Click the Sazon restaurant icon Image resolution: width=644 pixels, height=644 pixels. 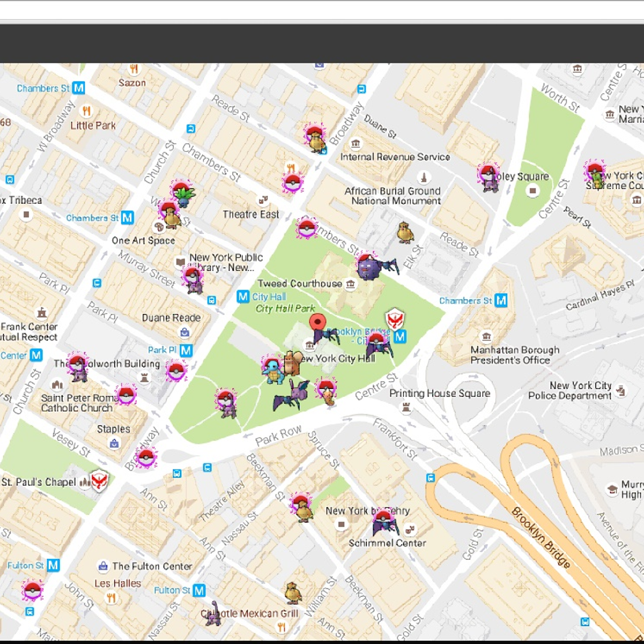[134, 69]
